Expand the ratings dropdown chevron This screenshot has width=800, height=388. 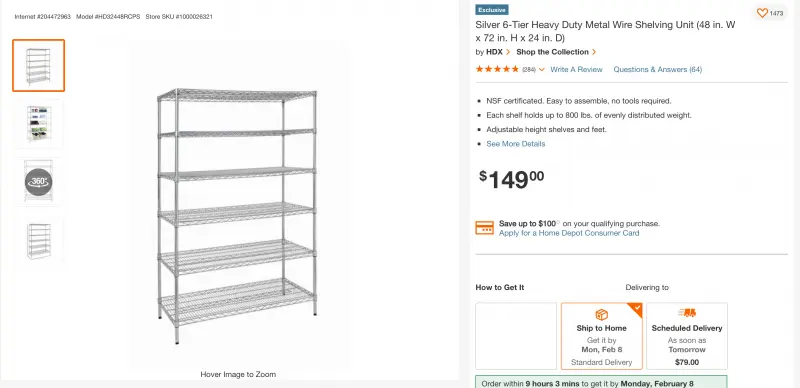coord(541,70)
